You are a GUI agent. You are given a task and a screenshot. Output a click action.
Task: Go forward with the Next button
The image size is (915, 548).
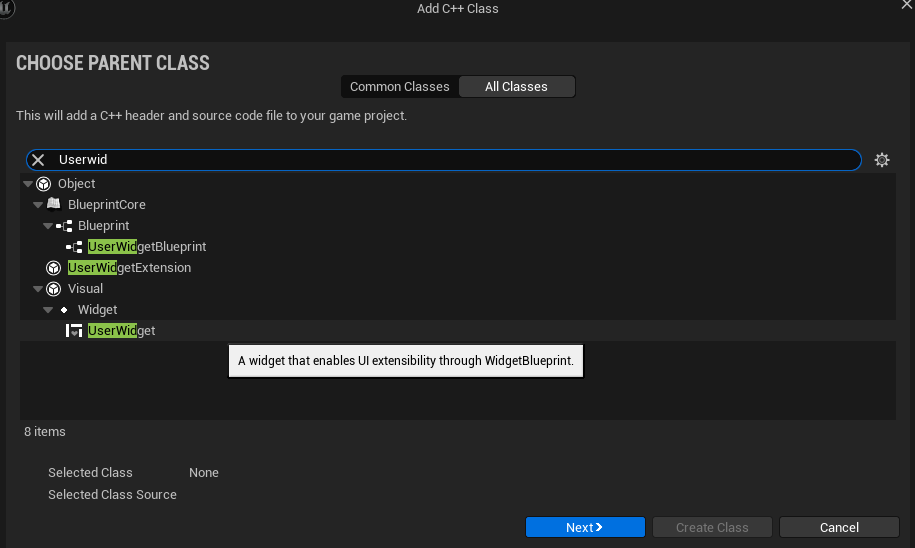[x=585, y=527]
